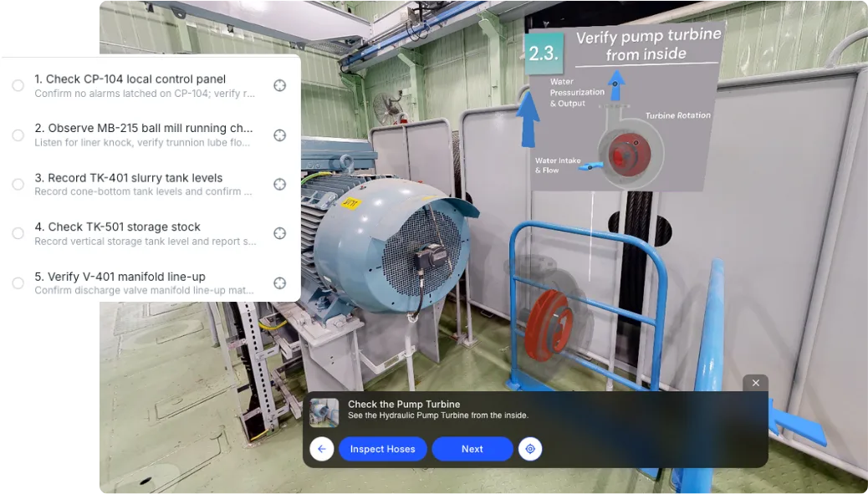Recenter view with the target icon button
The height and width of the screenshot is (494, 868).
coord(530,449)
